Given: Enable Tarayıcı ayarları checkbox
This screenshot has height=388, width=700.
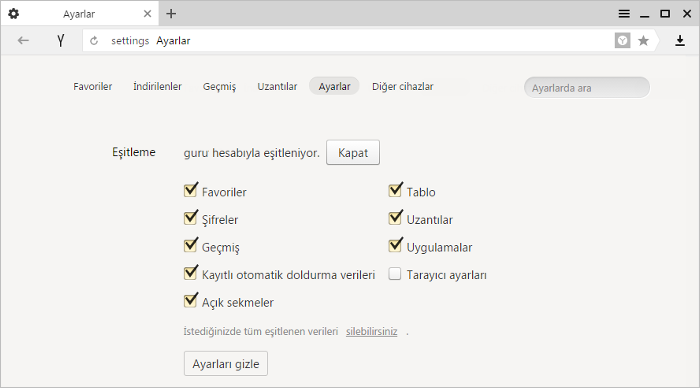Looking at the screenshot, I should (x=395, y=274).
